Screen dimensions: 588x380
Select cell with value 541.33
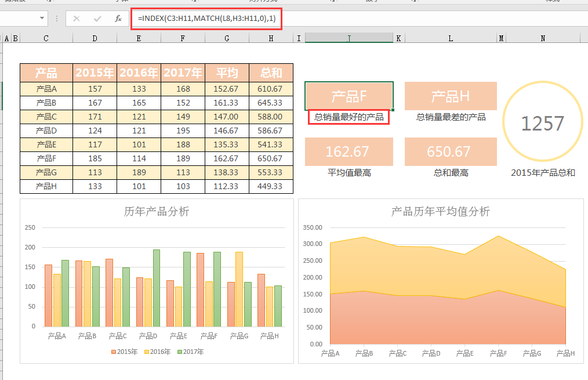(x=271, y=144)
